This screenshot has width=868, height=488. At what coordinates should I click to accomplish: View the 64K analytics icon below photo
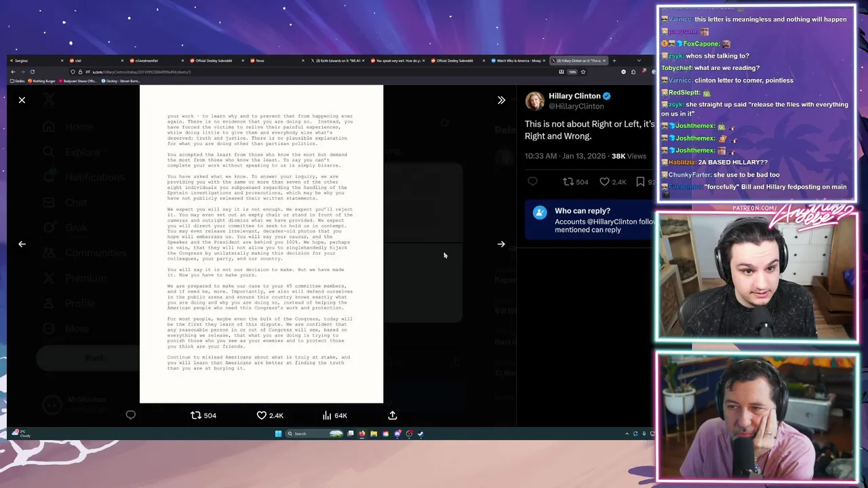[334, 415]
